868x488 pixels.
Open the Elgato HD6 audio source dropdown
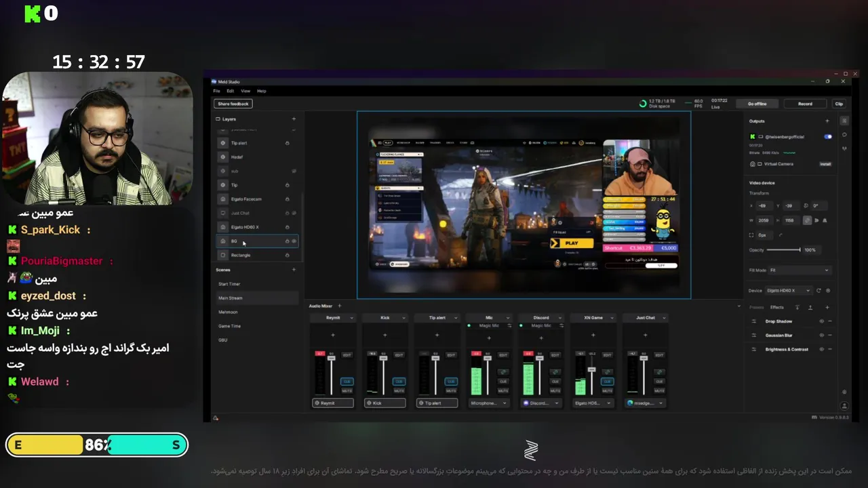[x=593, y=403]
